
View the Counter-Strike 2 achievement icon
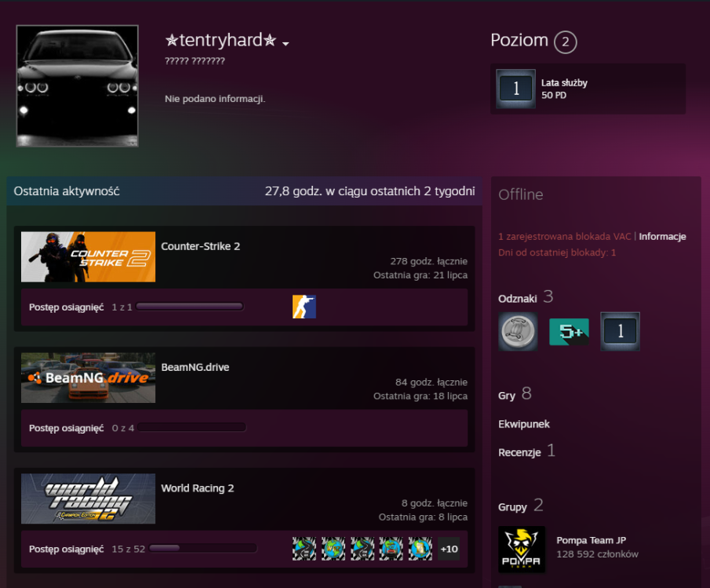[x=304, y=307]
